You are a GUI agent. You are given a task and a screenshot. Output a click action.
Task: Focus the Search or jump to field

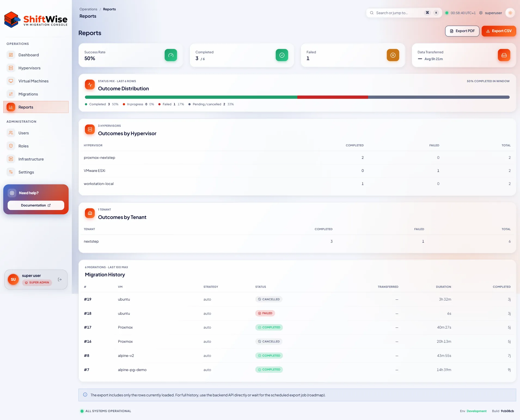click(x=404, y=13)
